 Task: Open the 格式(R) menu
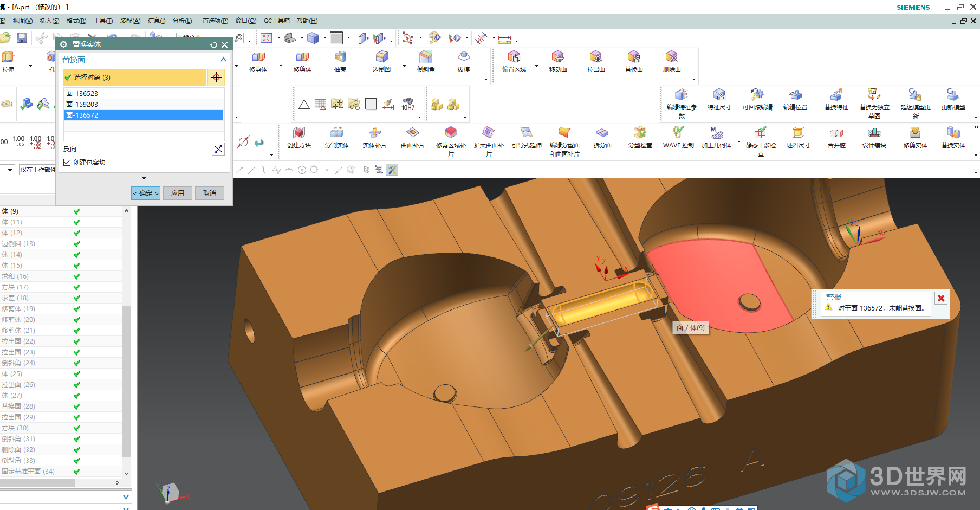[x=76, y=21]
